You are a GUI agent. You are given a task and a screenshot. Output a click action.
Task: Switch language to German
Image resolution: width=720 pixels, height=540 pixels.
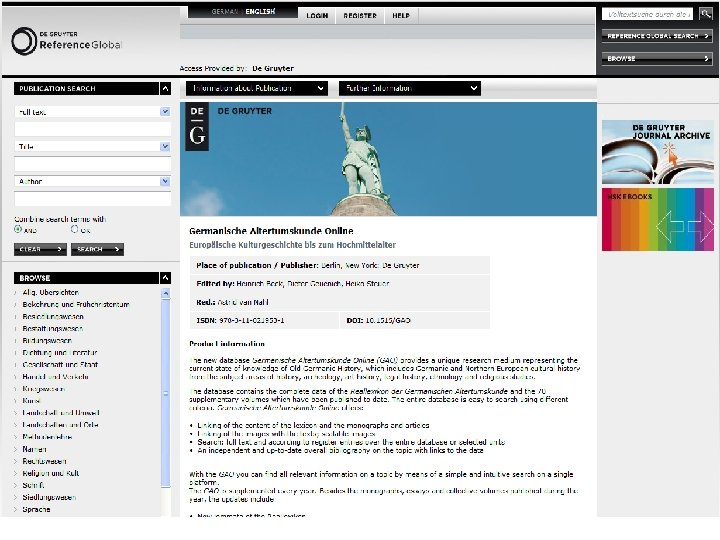[225, 11]
